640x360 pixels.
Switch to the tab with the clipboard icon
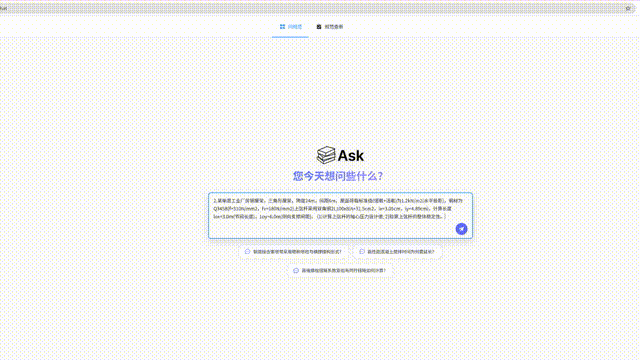(x=330, y=27)
